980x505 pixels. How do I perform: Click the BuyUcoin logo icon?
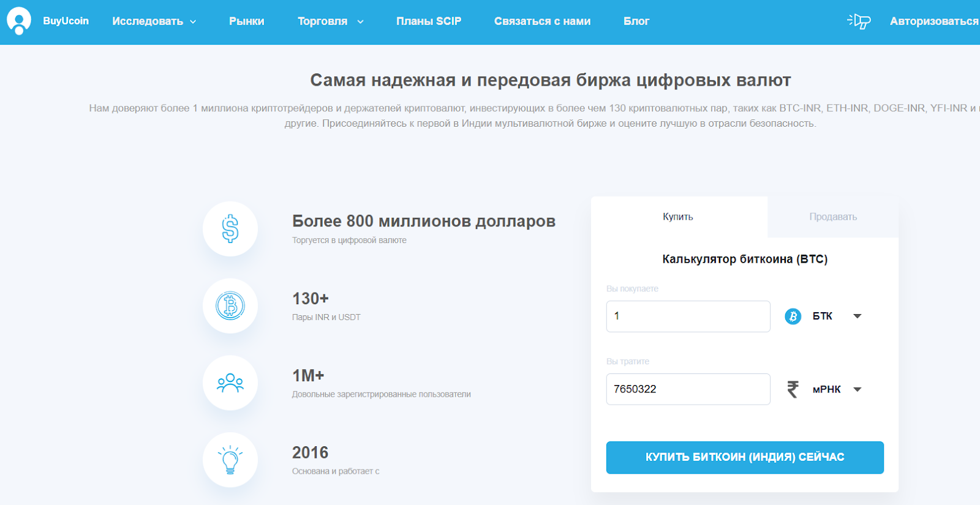[x=19, y=21]
